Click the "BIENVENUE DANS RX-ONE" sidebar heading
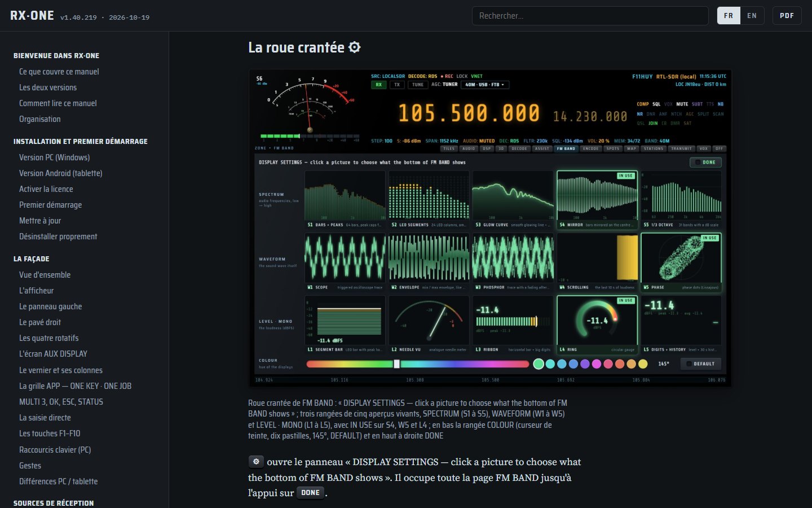This screenshot has width=812, height=508. click(x=56, y=56)
